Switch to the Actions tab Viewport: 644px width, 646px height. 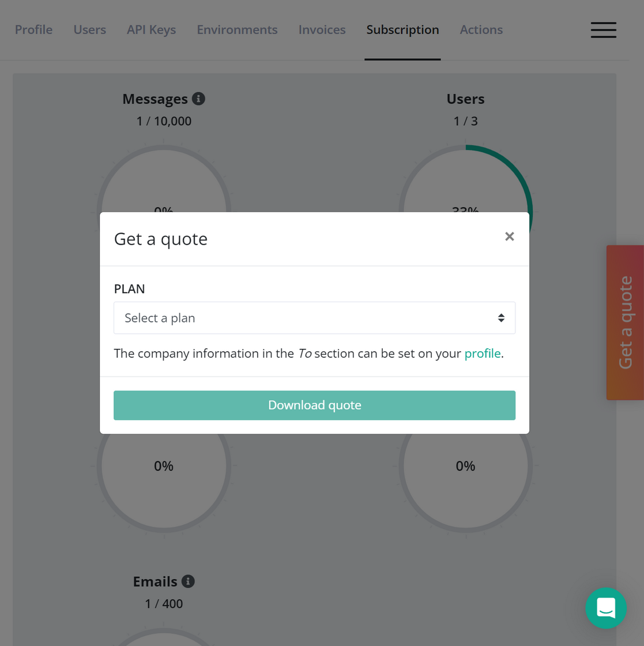tap(481, 29)
